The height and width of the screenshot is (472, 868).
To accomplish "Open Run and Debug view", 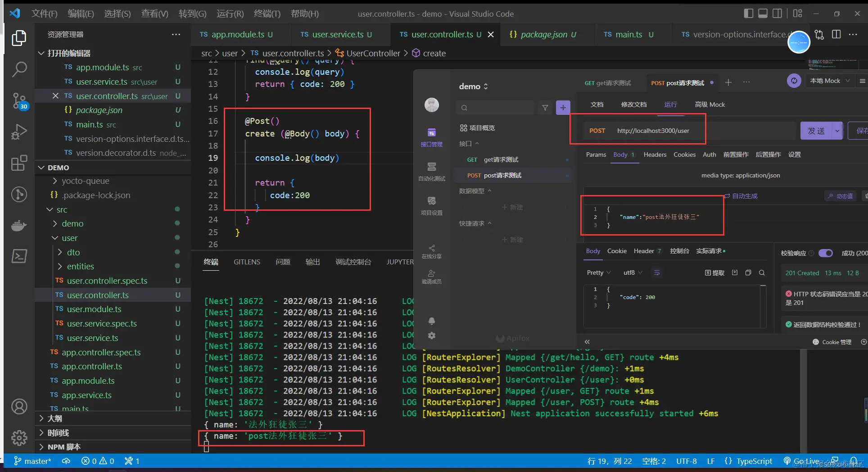I will (19, 132).
